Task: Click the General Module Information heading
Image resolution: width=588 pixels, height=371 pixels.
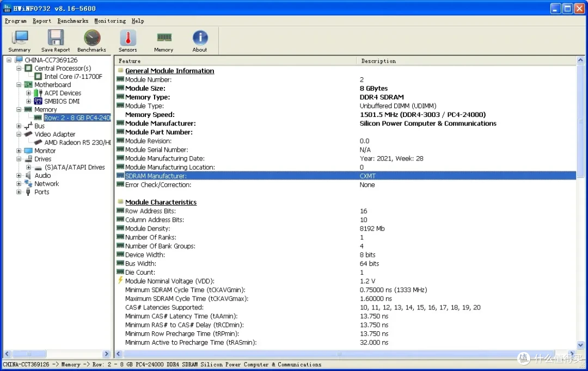Action: pyautogui.click(x=169, y=71)
